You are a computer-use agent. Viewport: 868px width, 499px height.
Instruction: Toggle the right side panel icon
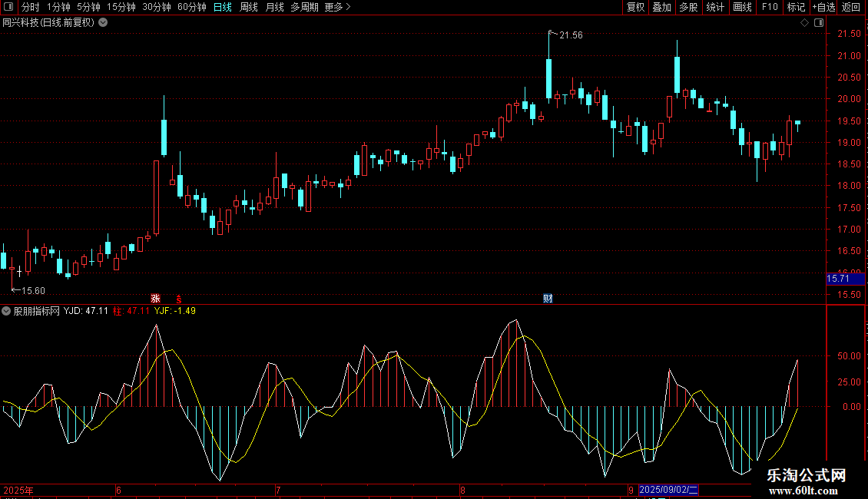pyautogui.click(x=819, y=23)
